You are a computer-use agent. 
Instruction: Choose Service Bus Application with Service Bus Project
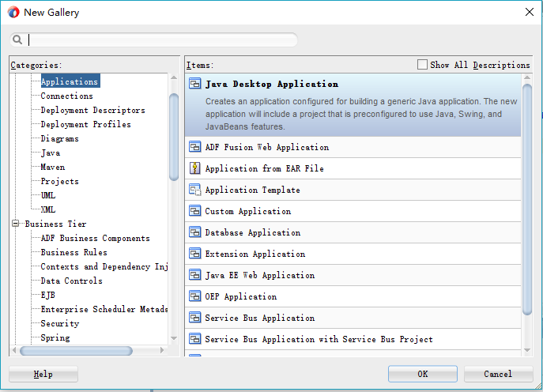coord(353,339)
